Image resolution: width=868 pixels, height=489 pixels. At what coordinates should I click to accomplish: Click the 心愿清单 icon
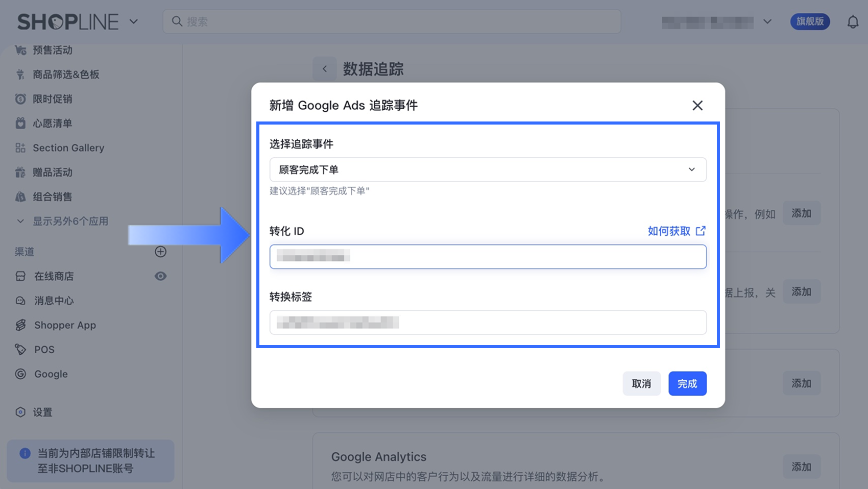(x=20, y=123)
